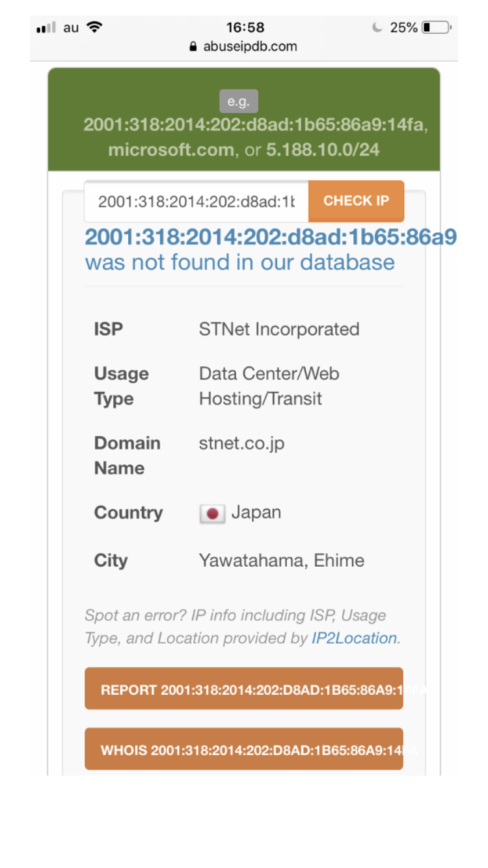Screen dimensions: 488x868
Task: Click the blue IP address heading
Action: 271,237
